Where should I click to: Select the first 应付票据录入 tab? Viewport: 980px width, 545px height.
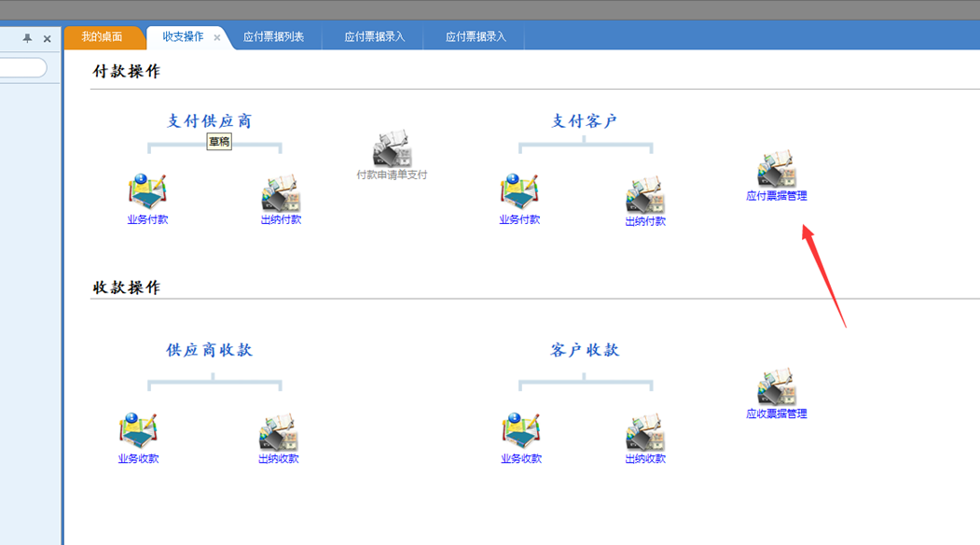click(374, 37)
